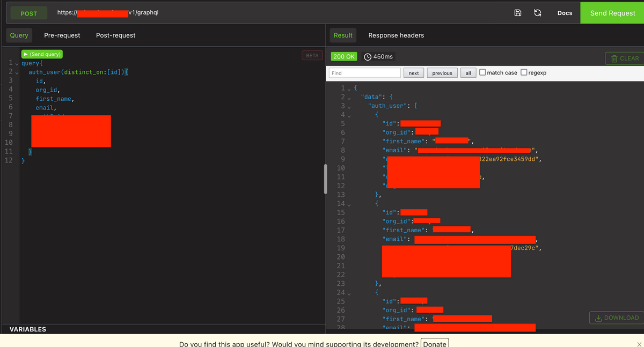Click the GraphQL endpoint URL field
644x347 pixels.
click(279, 13)
